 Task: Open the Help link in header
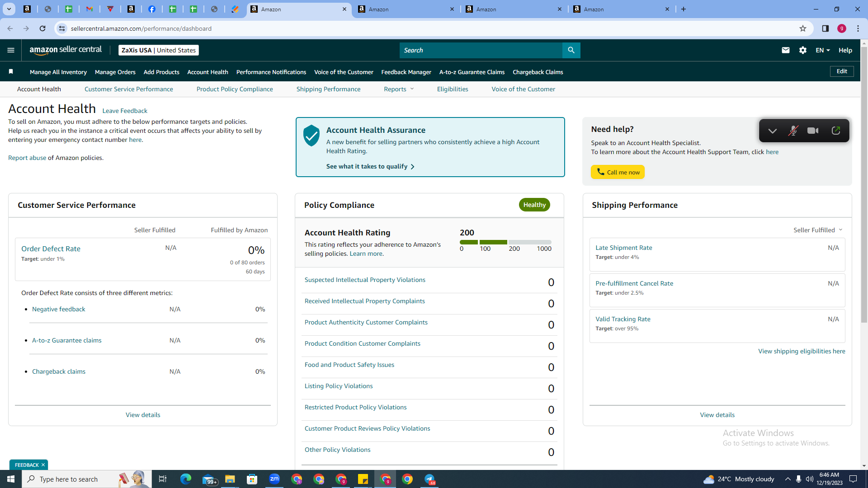845,50
